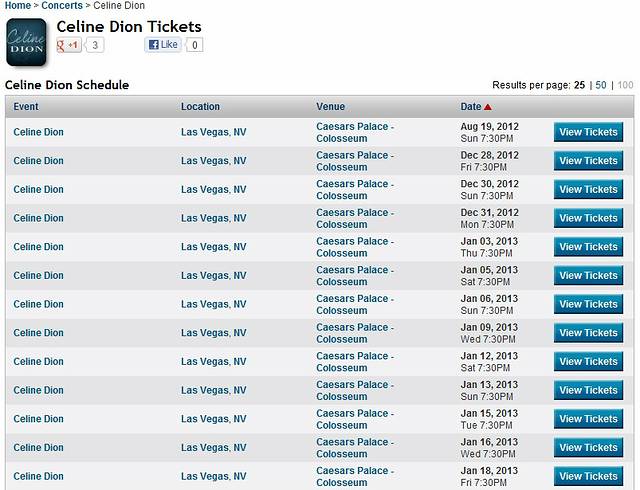Open the Concerts breadcrumb link

62,6
